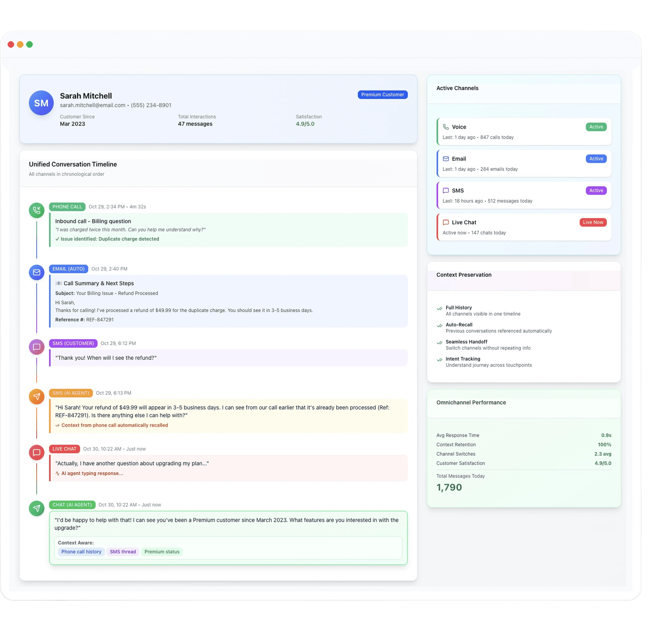This screenshot has width=672, height=631.
Task: Toggle the Active badge on the SMS channel
Action: 596,190
